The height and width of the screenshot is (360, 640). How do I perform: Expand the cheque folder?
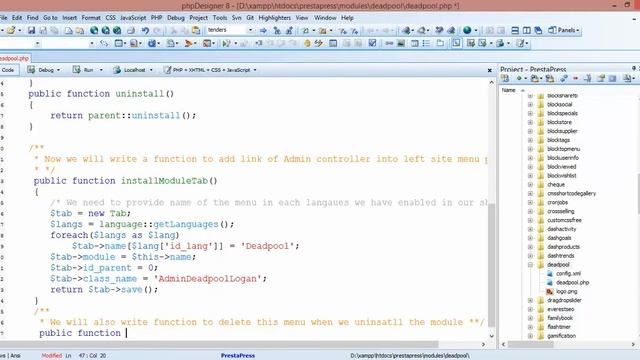click(x=530, y=184)
